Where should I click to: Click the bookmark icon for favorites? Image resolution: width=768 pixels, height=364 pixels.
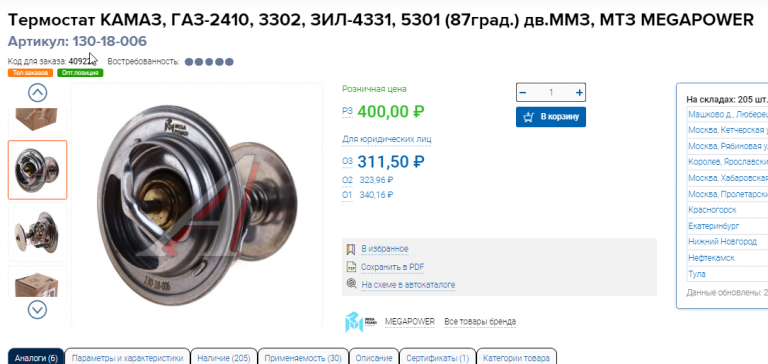351,249
